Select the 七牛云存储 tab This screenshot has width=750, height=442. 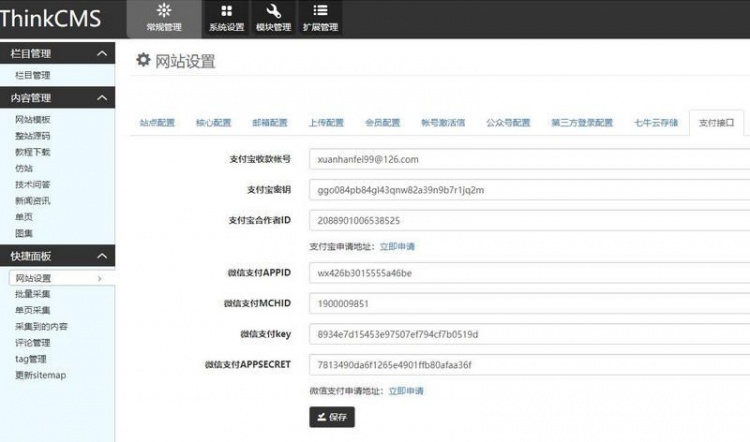[x=656, y=123]
